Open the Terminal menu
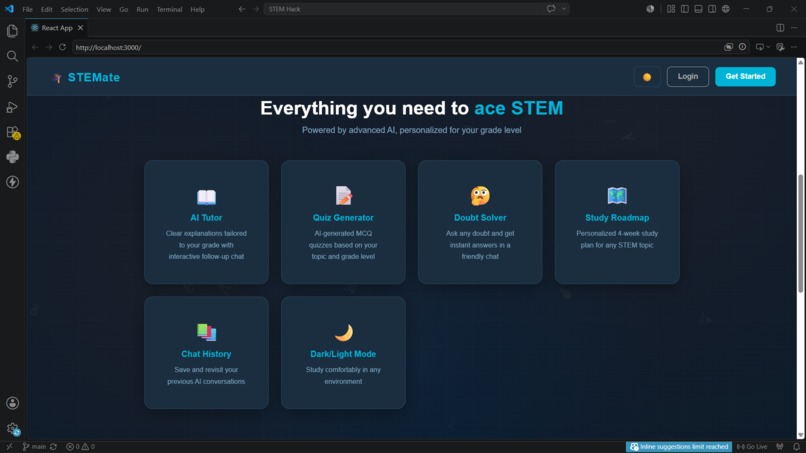 pyautogui.click(x=169, y=9)
